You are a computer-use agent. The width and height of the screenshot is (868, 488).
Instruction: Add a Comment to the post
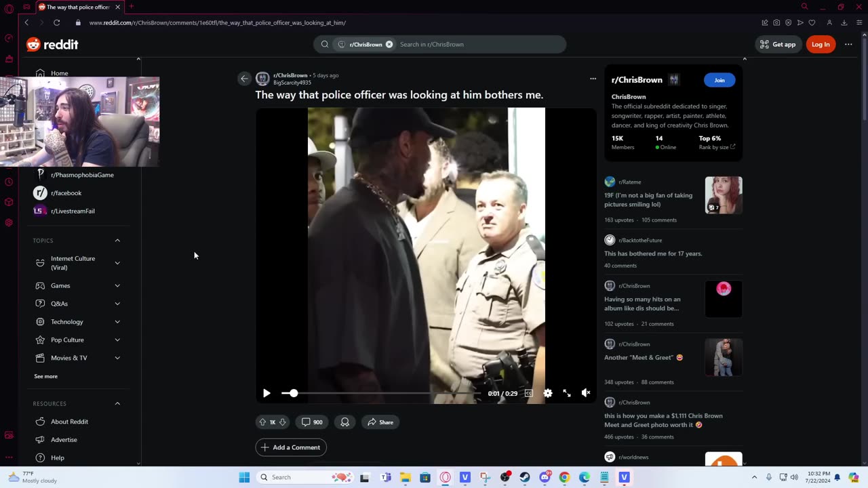click(291, 447)
